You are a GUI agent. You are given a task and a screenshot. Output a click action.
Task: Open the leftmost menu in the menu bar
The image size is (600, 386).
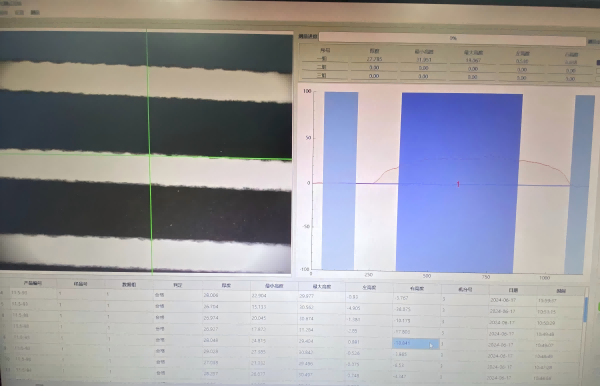(x=3, y=13)
